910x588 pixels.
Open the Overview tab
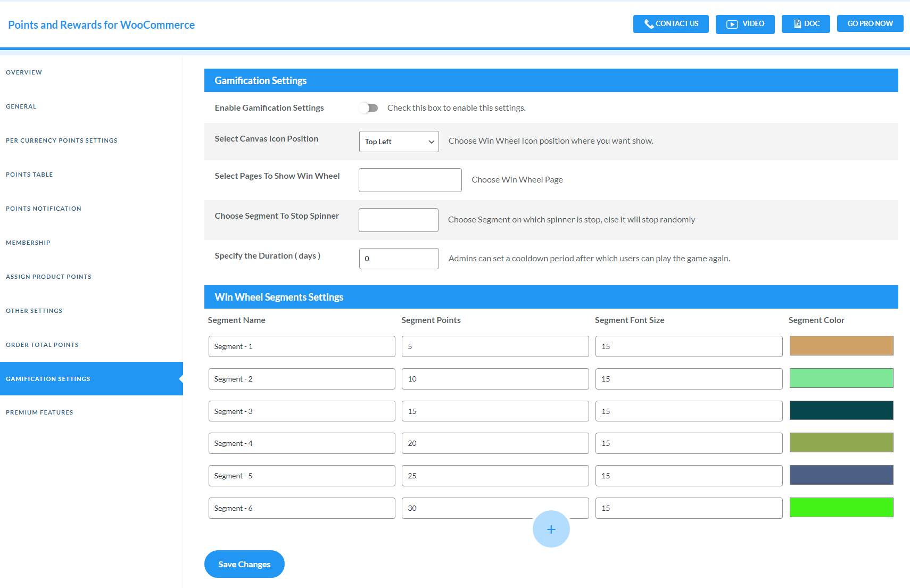pos(24,72)
